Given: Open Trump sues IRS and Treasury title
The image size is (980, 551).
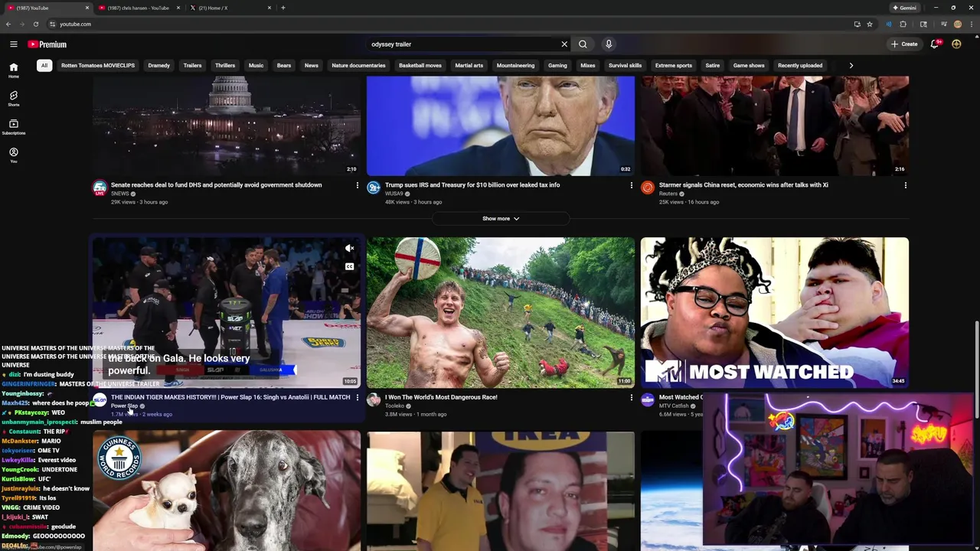Looking at the screenshot, I should [x=472, y=185].
